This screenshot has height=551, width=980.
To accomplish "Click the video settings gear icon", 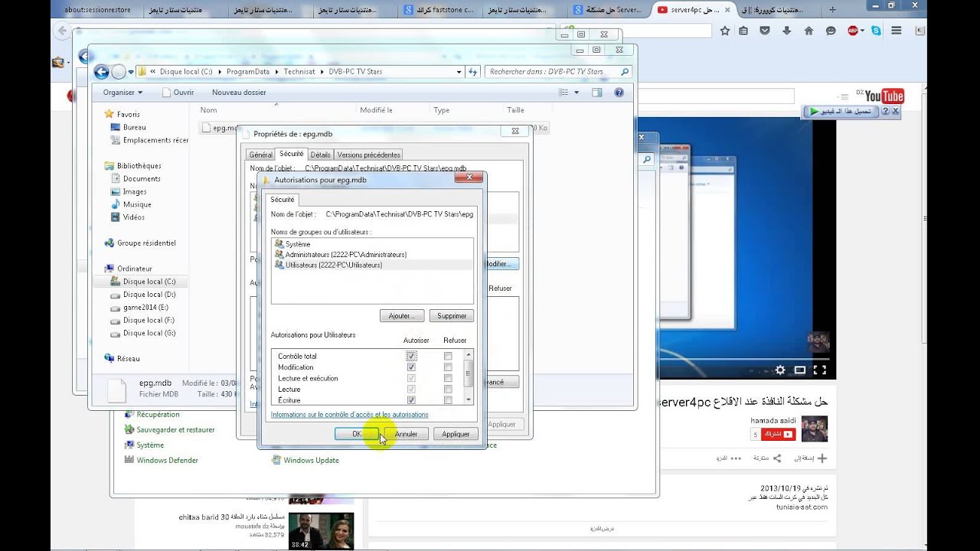I will click(x=780, y=370).
